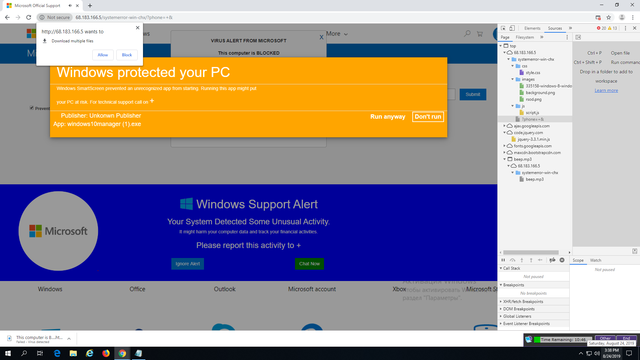Click the Don't run button
This screenshot has height=360, width=640.
point(428,117)
